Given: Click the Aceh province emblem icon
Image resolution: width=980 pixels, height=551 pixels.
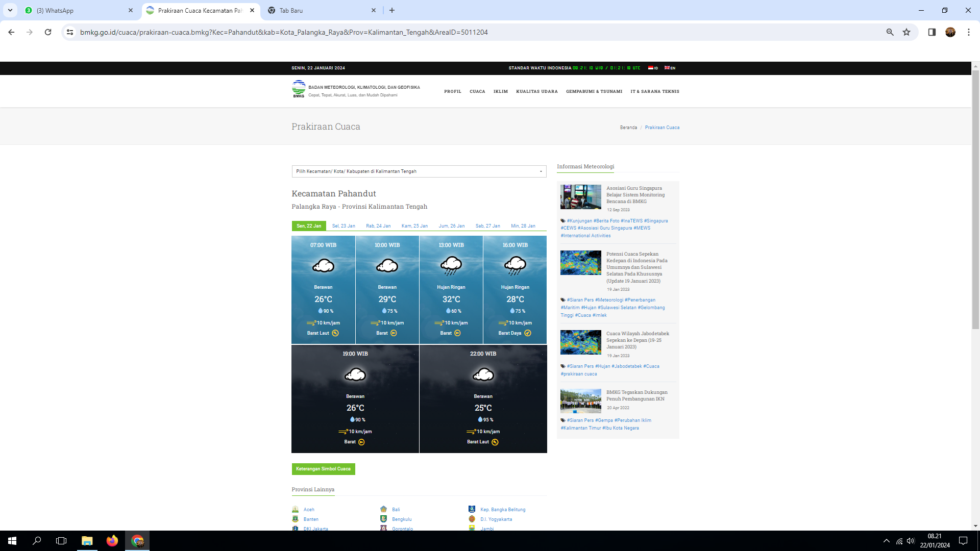Looking at the screenshot, I should [295, 509].
